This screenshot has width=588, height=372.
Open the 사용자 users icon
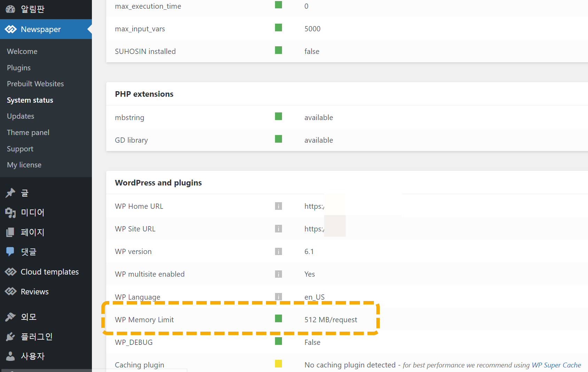[x=10, y=356]
